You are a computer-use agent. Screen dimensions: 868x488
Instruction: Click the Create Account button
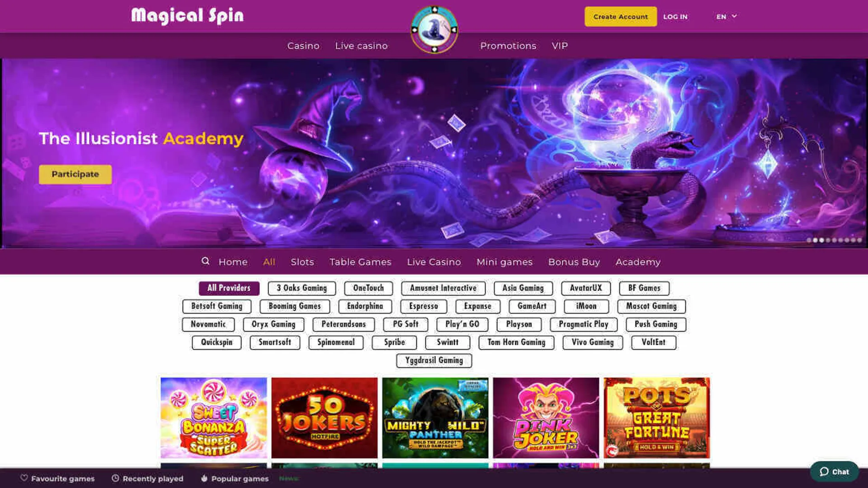click(620, 17)
